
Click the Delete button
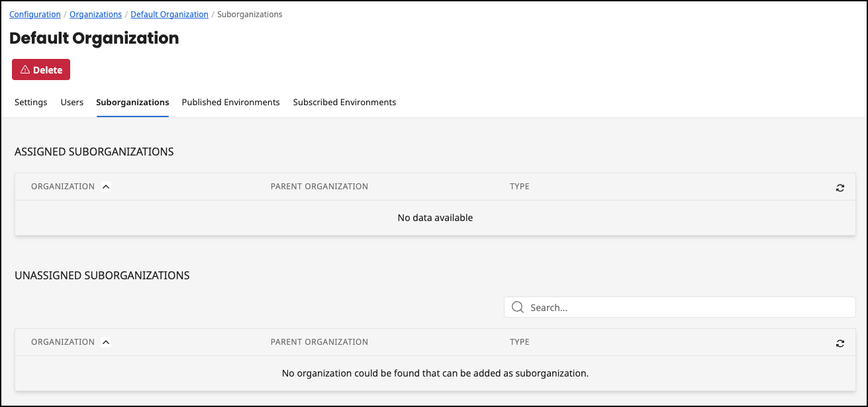coord(40,69)
